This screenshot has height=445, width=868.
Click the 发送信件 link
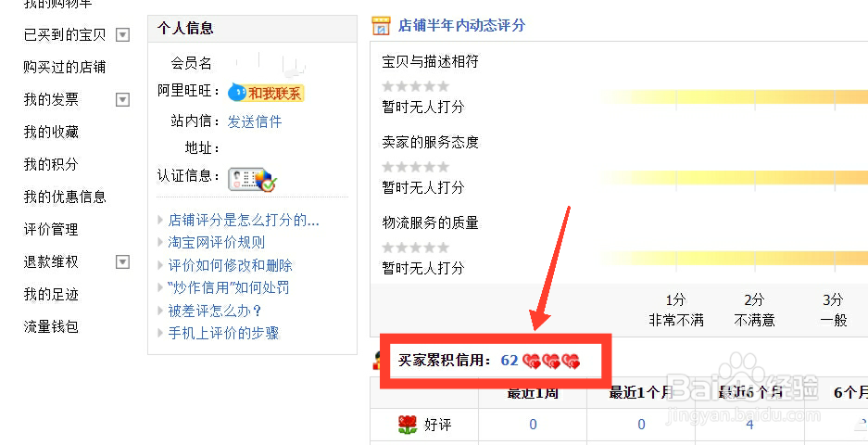[255, 121]
